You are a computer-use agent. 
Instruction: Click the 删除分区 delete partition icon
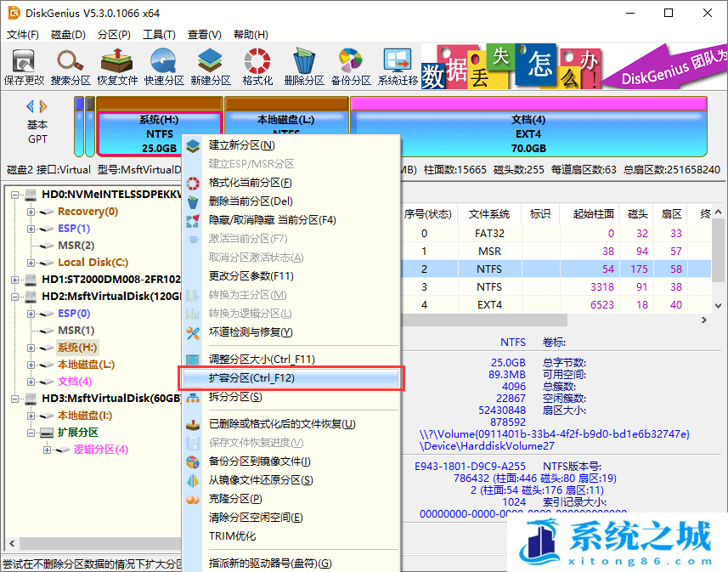(x=304, y=66)
